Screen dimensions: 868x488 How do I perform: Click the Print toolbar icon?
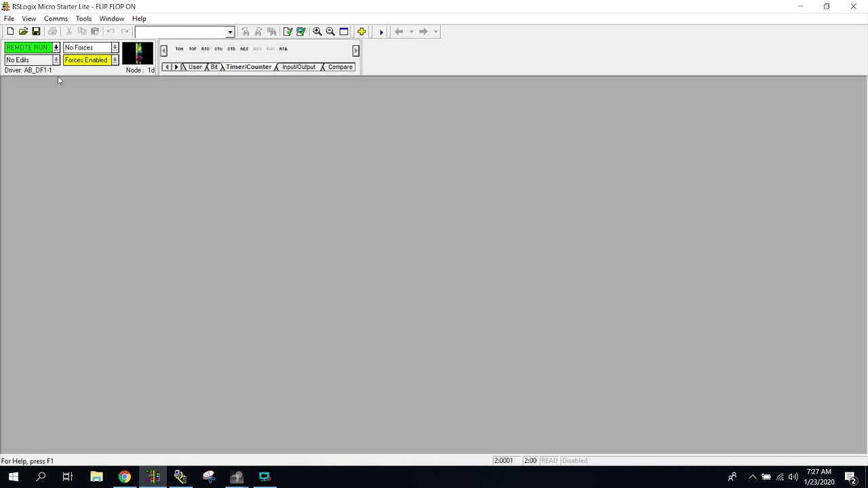pos(52,31)
